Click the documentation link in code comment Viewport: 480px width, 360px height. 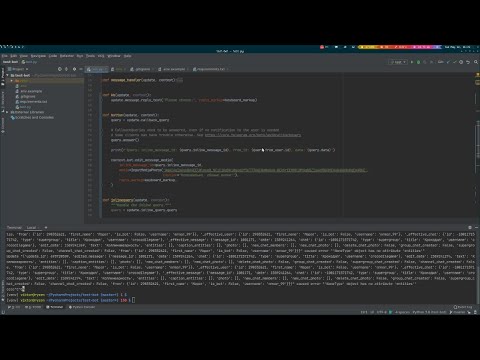[x=253, y=135]
